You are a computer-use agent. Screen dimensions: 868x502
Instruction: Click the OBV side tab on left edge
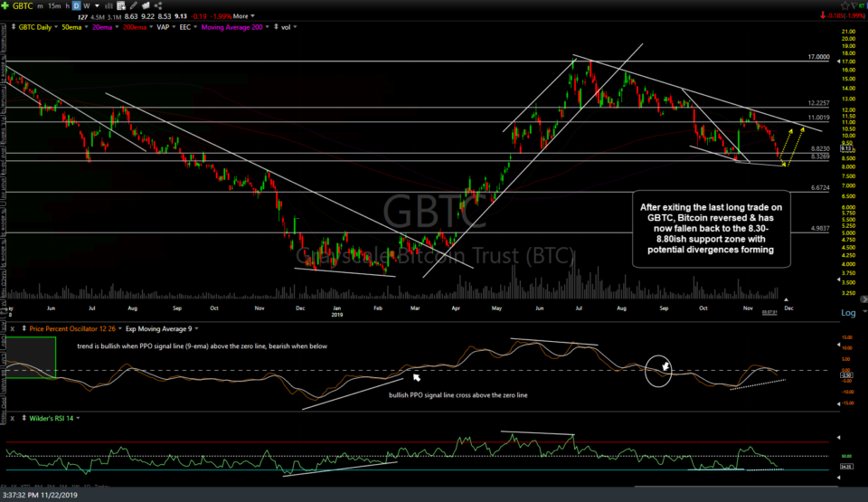3,341
